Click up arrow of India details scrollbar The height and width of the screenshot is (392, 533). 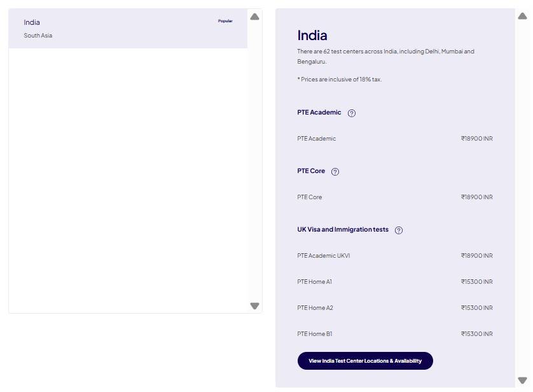pos(522,16)
